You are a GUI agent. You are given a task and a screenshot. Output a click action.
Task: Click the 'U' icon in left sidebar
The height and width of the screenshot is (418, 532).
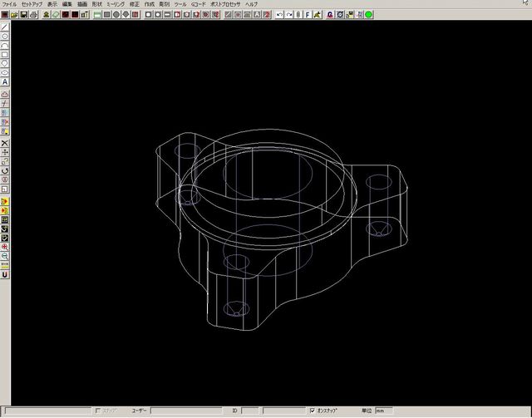pyautogui.click(x=5, y=275)
